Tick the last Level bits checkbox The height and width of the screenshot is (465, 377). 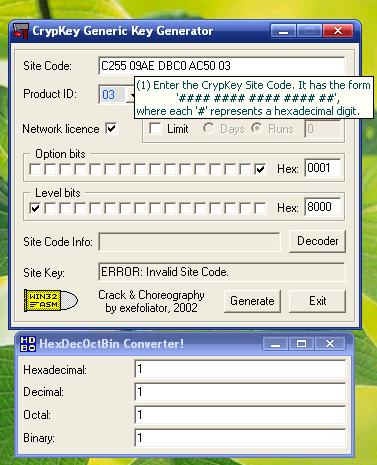260,208
